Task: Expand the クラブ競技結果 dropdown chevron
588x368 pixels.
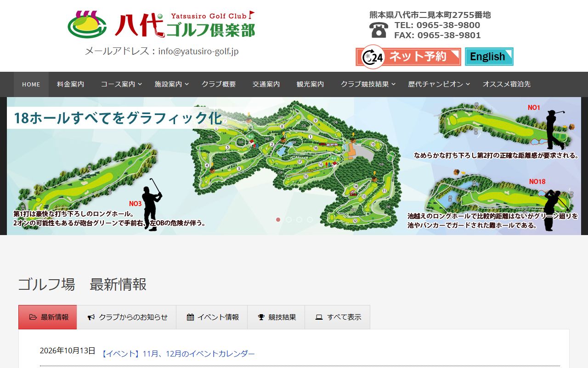Action: coord(394,84)
